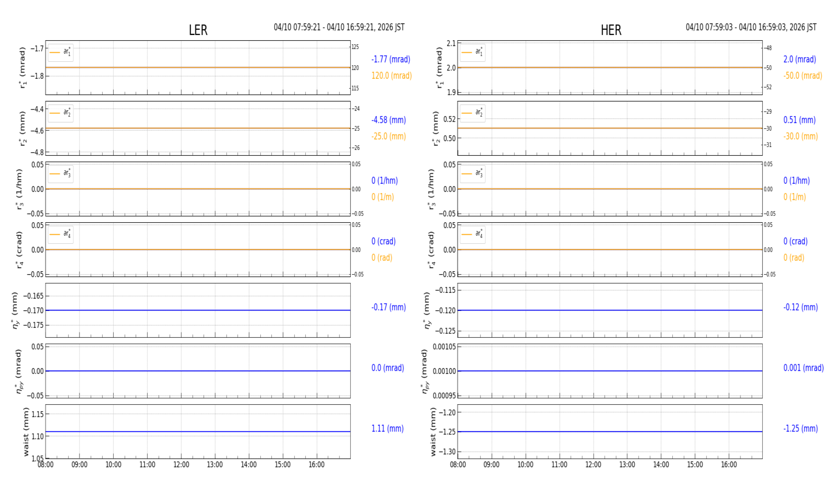Viewport: 824px width, 504px height.
Task: Click the -0.12 (mm) value
Action: [801, 307]
